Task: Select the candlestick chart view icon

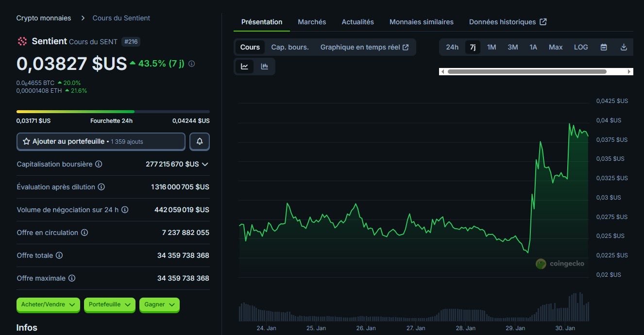Action: [x=265, y=67]
